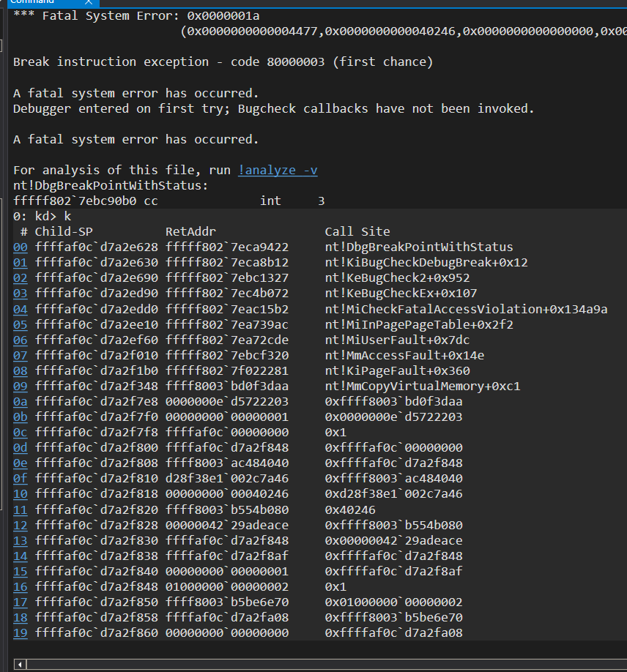627x672 pixels.
Task: Select stack frame 16 link
Action: coord(20,587)
